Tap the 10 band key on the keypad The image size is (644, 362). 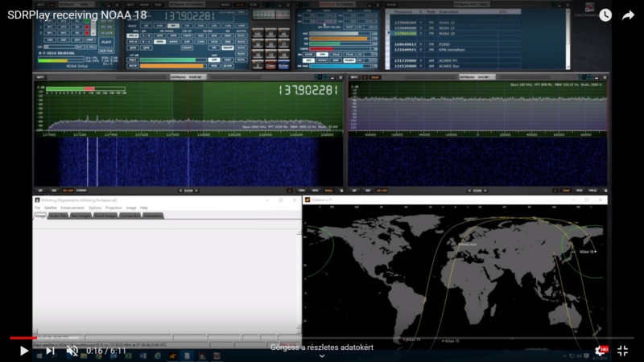pos(283,54)
